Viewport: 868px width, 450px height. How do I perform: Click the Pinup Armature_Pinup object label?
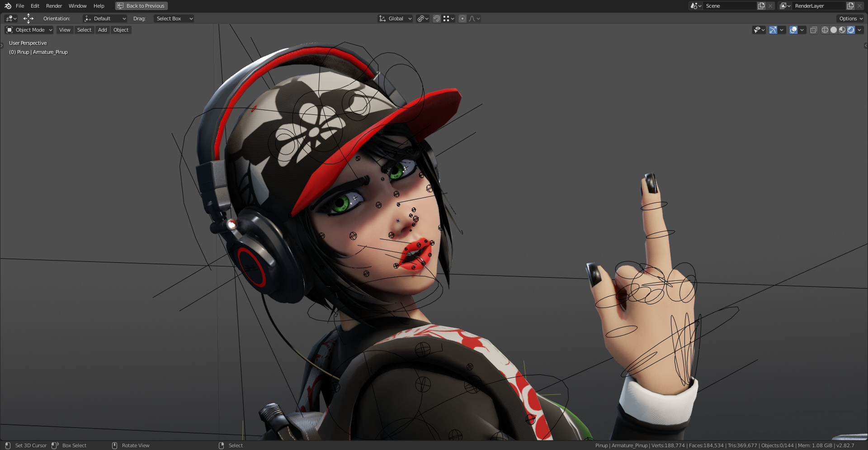tap(38, 52)
